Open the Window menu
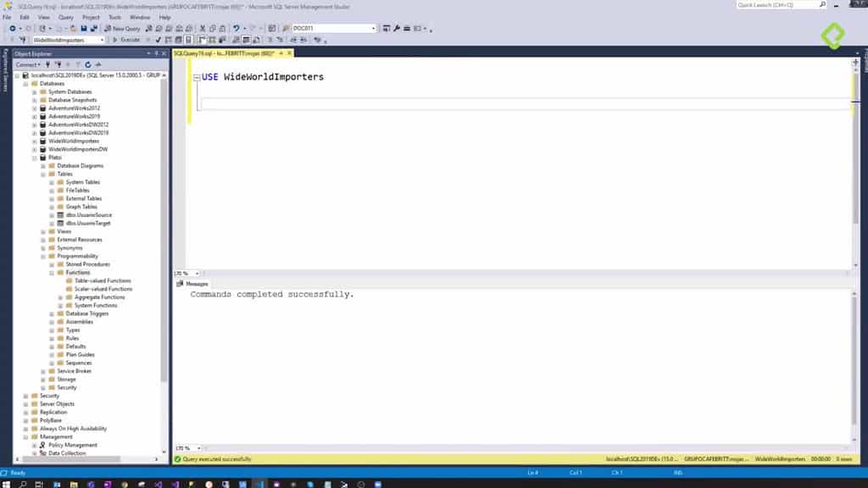The image size is (868, 488). [x=140, y=17]
